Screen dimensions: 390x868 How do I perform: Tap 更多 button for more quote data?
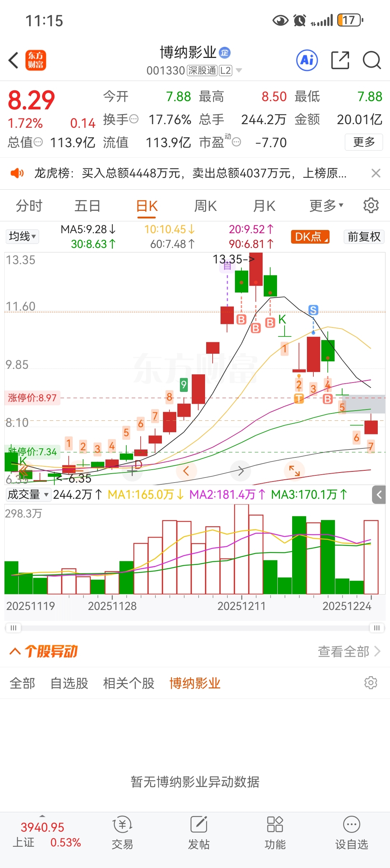(x=364, y=142)
